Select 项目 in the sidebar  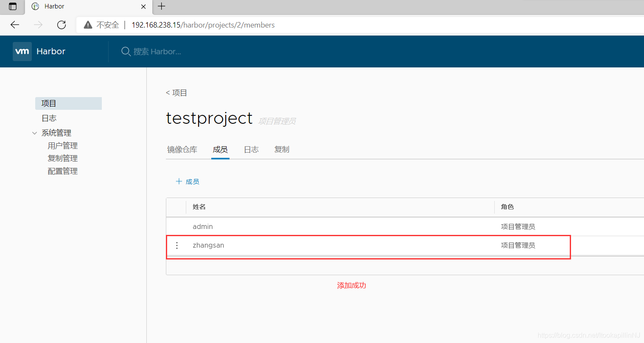68,103
